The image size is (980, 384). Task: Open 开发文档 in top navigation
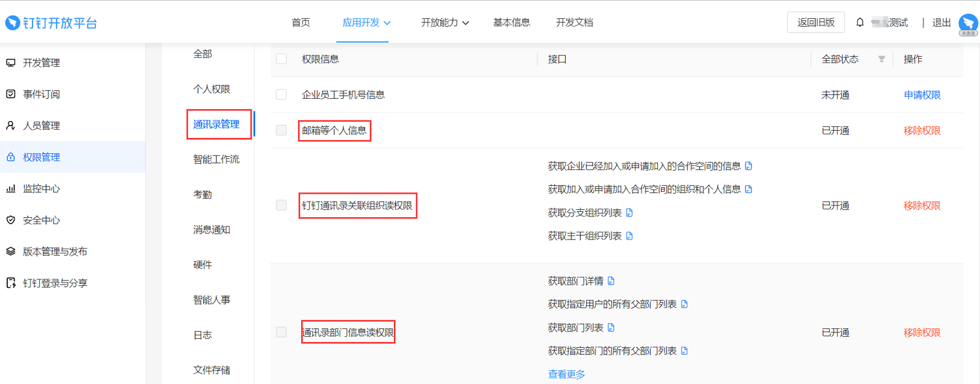point(574,22)
